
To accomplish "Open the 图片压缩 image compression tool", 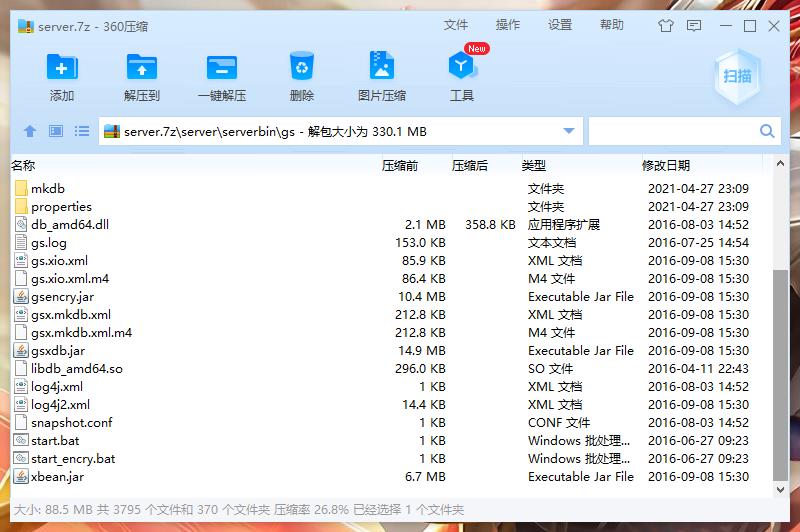I will point(381,76).
